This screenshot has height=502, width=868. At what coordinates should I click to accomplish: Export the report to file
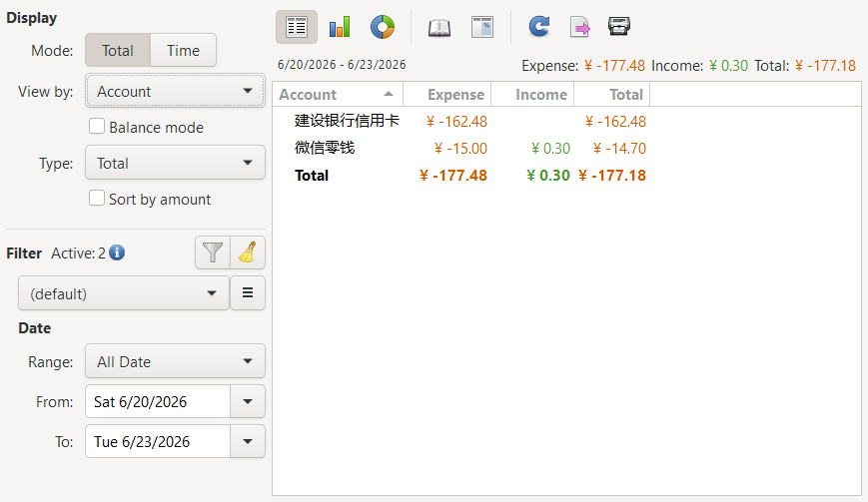(579, 27)
